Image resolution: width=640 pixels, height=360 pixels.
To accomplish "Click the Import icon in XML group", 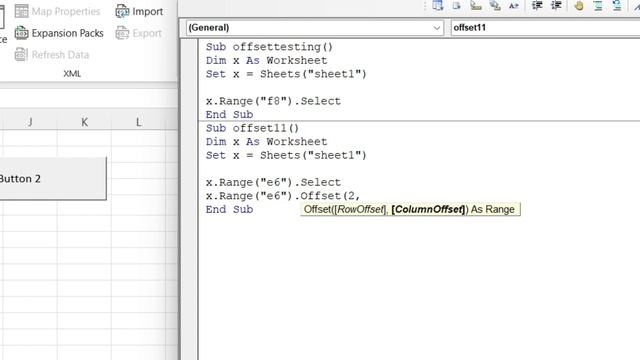I will click(122, 11).
